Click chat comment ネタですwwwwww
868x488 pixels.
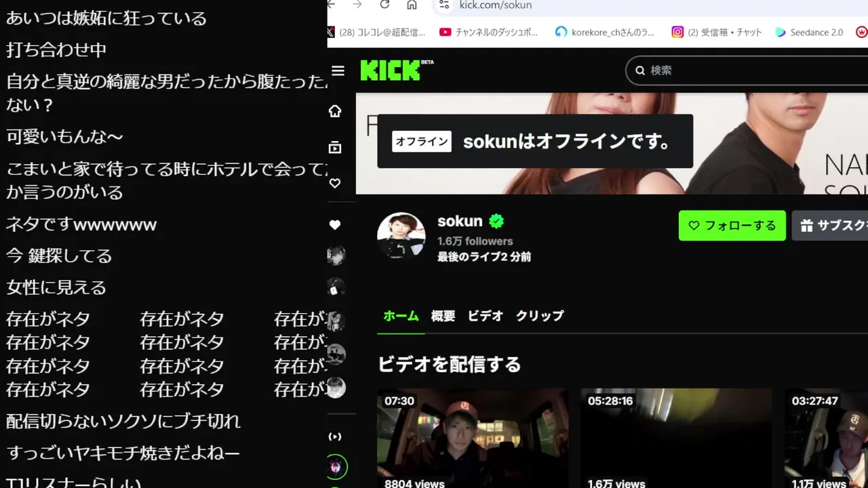click(x=81, y=224)
